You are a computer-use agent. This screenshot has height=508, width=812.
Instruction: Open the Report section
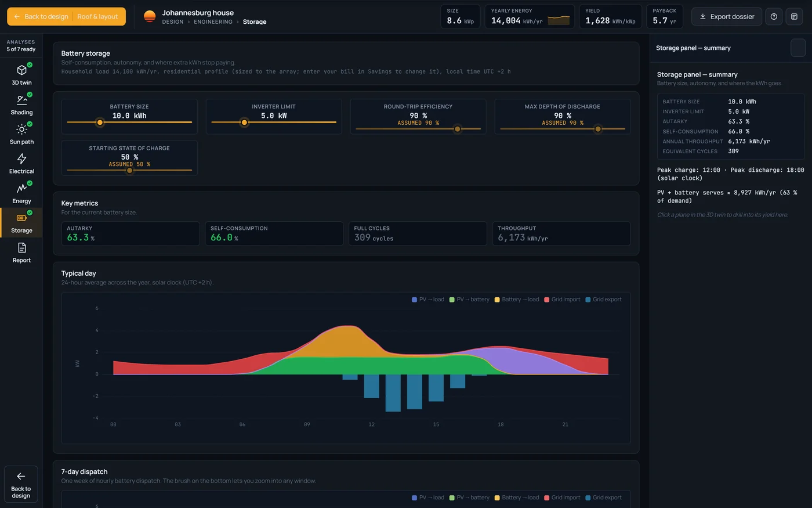[x=21, y=253]
